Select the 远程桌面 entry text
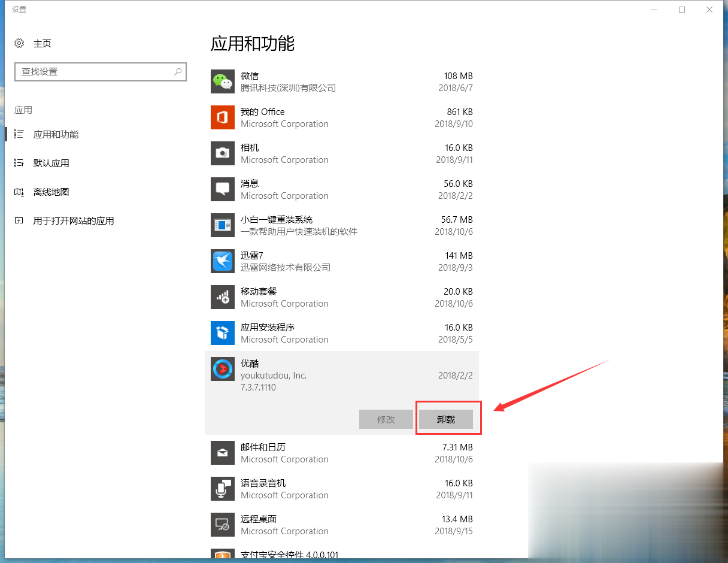 click(259, 519)
